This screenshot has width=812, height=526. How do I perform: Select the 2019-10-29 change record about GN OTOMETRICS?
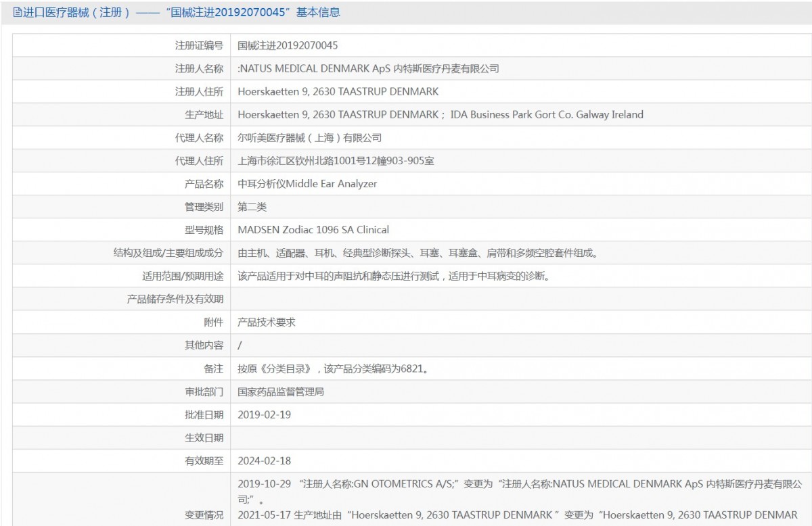pos(520,492)
